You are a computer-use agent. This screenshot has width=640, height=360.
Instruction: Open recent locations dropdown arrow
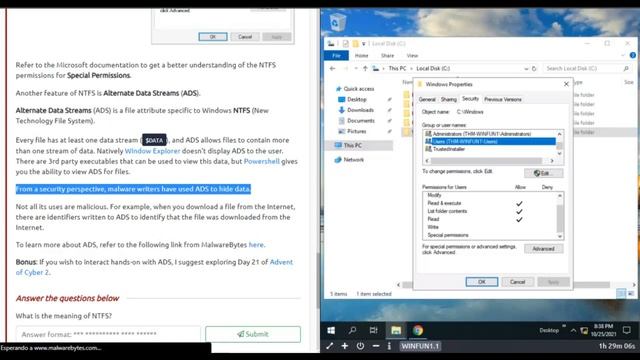click(x=356, y=69)
